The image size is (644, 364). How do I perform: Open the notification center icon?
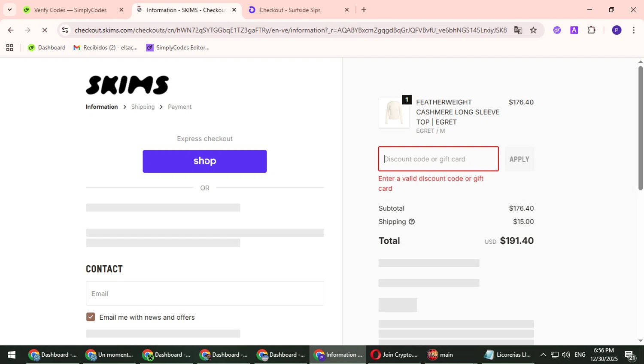[x=630, y=355]
